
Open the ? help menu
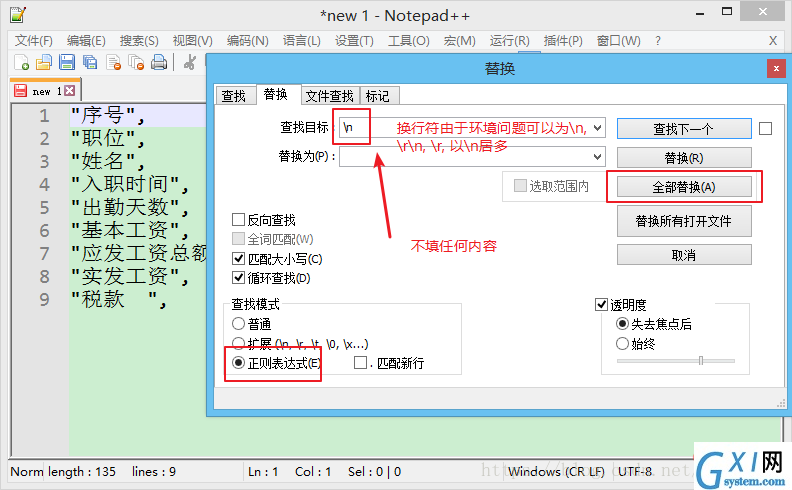[658, 40]
